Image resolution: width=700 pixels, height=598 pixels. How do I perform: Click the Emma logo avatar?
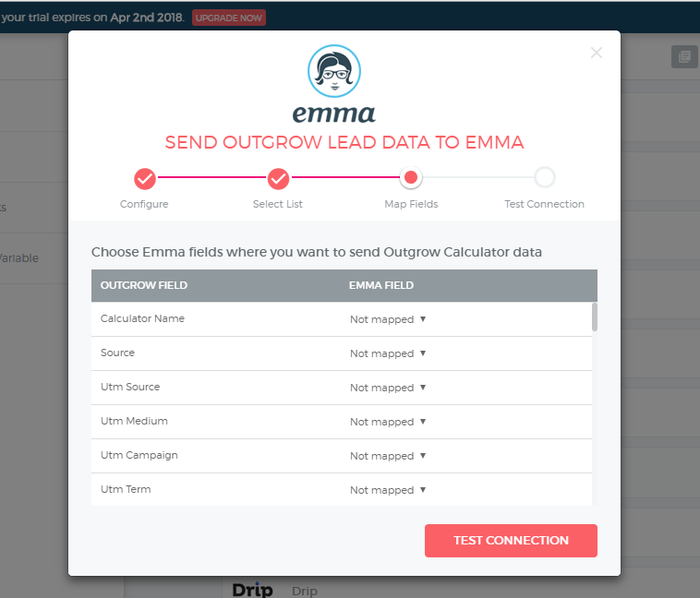point(334,71)
